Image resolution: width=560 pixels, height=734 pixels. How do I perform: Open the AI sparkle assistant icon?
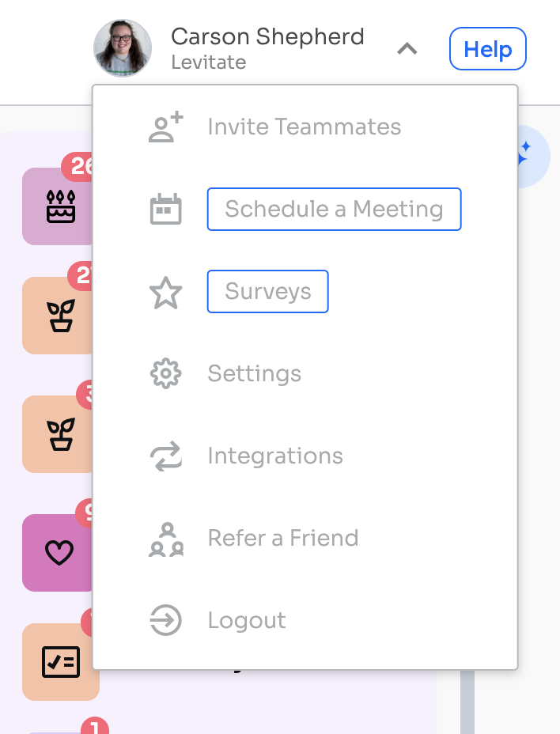click(524, 156)
